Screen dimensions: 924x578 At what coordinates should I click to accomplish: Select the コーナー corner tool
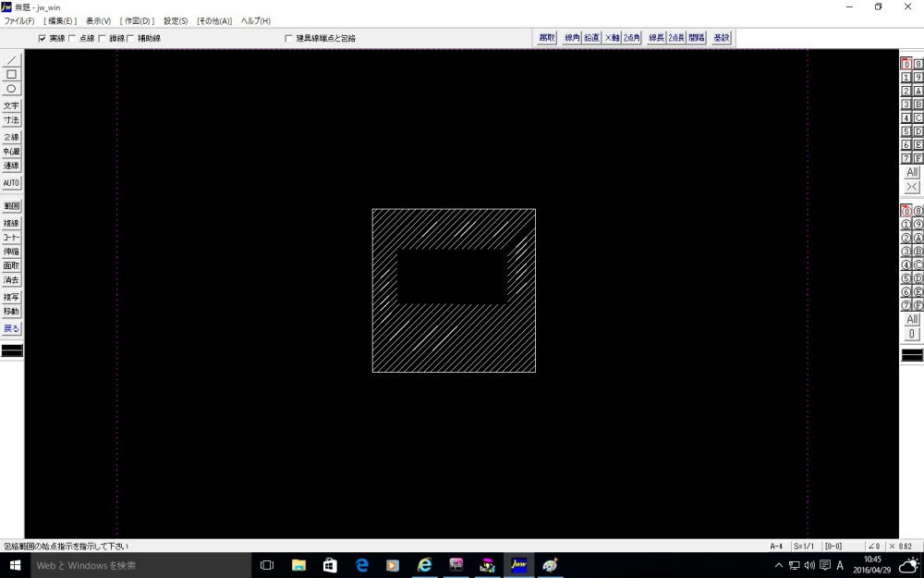point(11,238)
